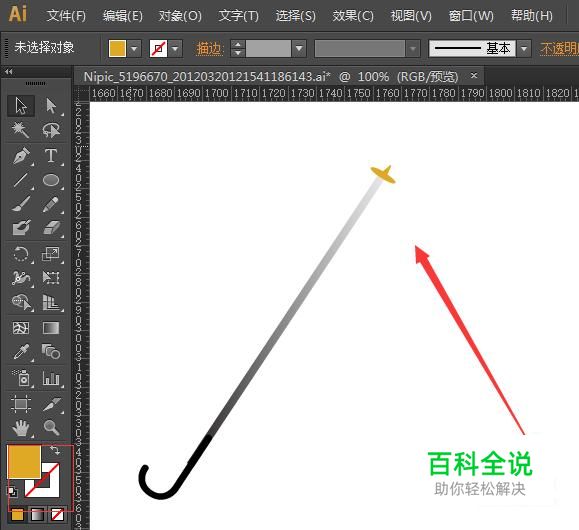Open the 窗口(W) menu
579x530 pixels.
471,16
